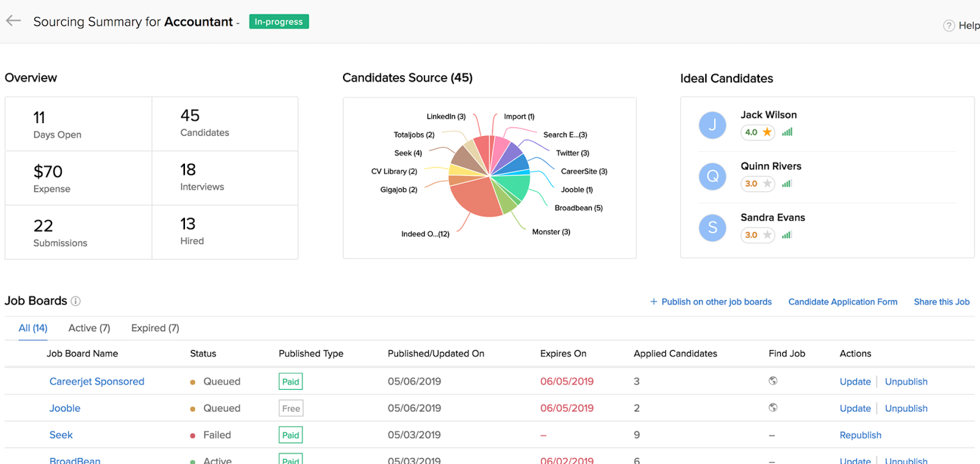Switch to the Active (7) tab
This screenshot has height=464, width=980.
(89, 328)
